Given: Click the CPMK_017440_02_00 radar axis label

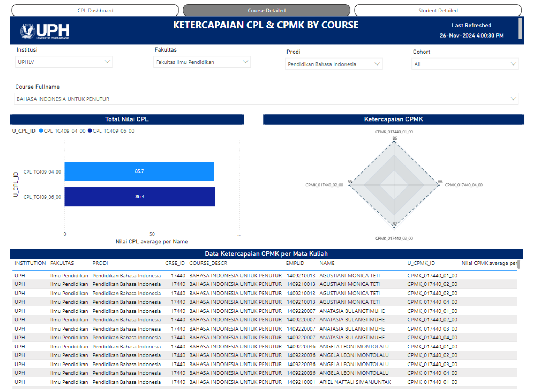Looking at the screenshot, I should coord(324,185).
